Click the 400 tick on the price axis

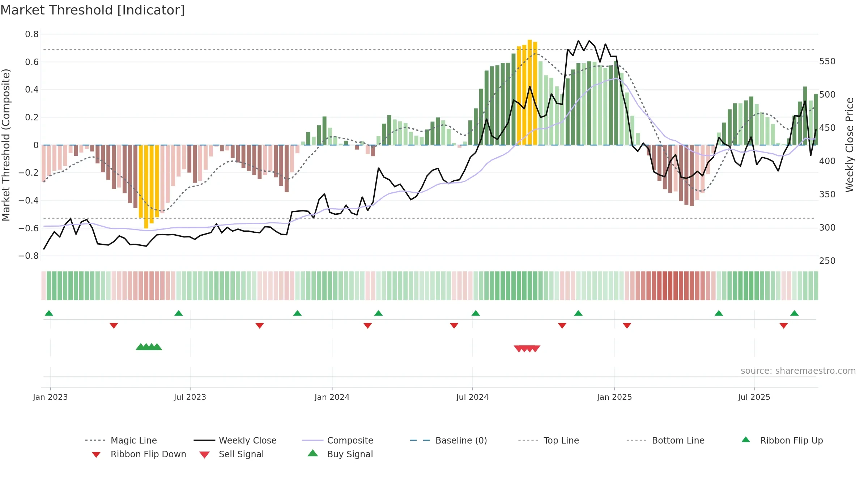coord(827,161)
